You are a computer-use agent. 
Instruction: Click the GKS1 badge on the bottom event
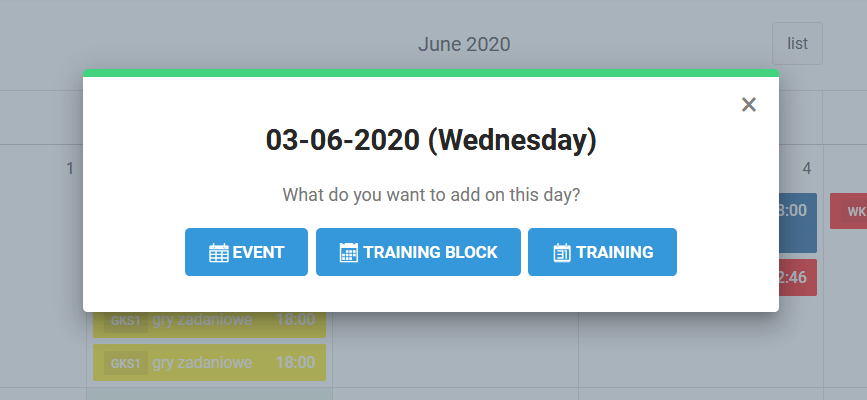tap(127, 362)
